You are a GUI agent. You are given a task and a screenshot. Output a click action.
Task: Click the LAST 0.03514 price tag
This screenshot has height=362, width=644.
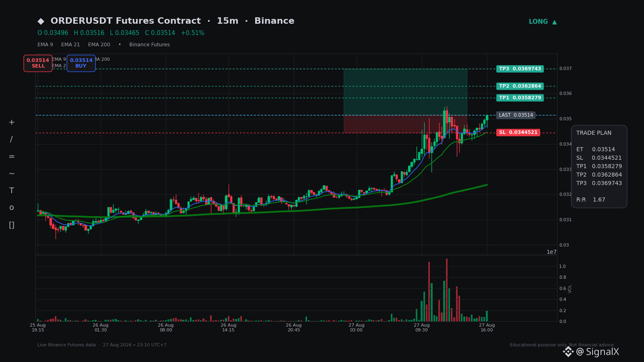516,115
